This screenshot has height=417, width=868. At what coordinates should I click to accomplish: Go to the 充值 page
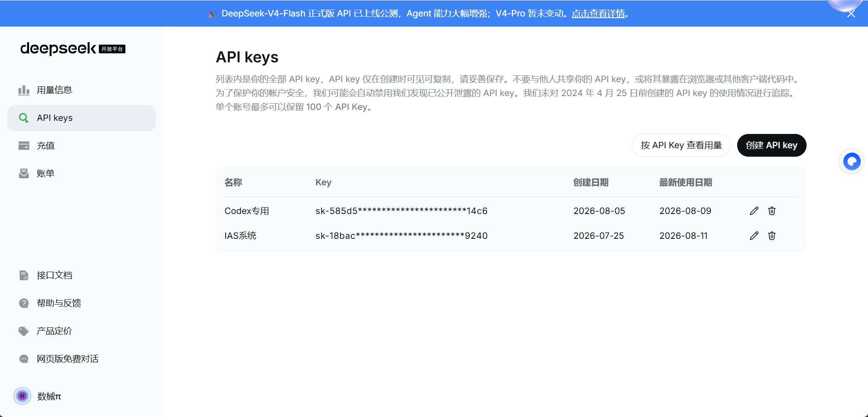[82, 146]
